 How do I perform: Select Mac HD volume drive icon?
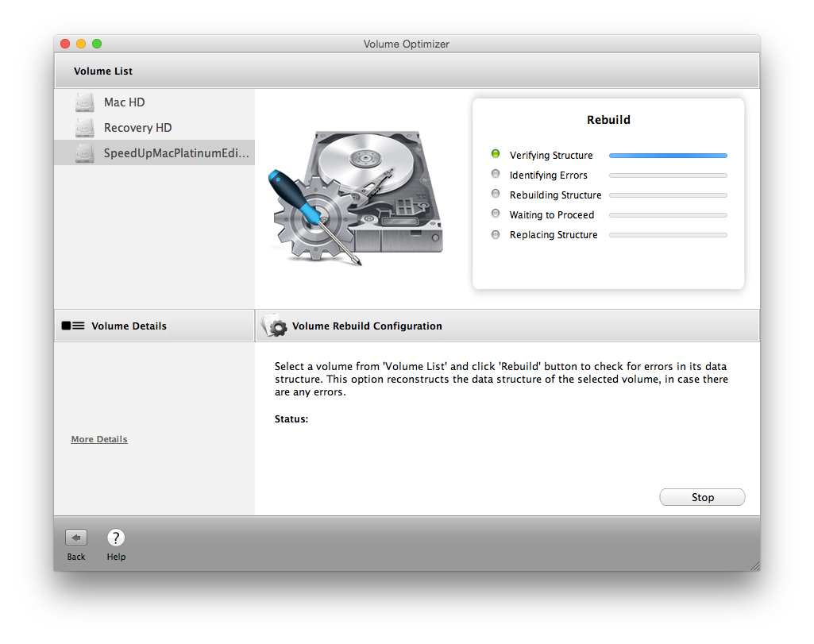[x=85, y=102]
